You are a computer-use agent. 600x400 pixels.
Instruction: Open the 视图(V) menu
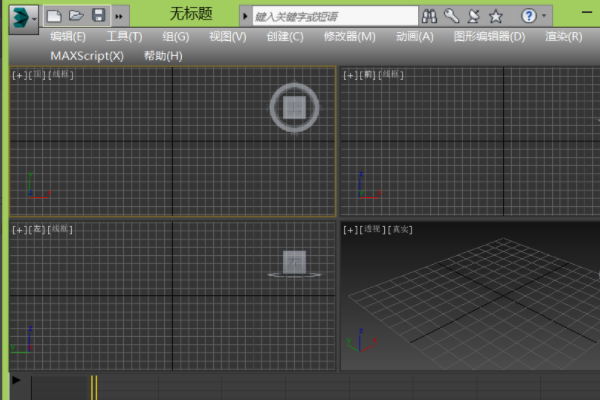pyautogui.click(x=228, y=37)
